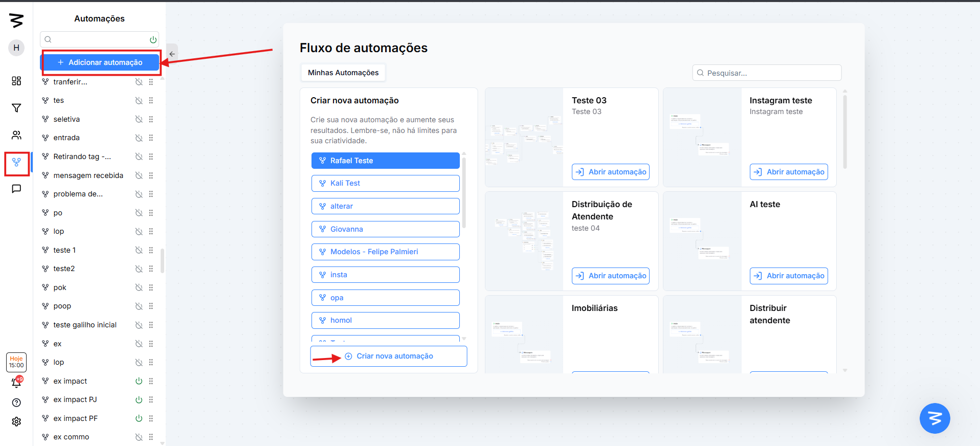Open the settings gear icon

(16, 421)
